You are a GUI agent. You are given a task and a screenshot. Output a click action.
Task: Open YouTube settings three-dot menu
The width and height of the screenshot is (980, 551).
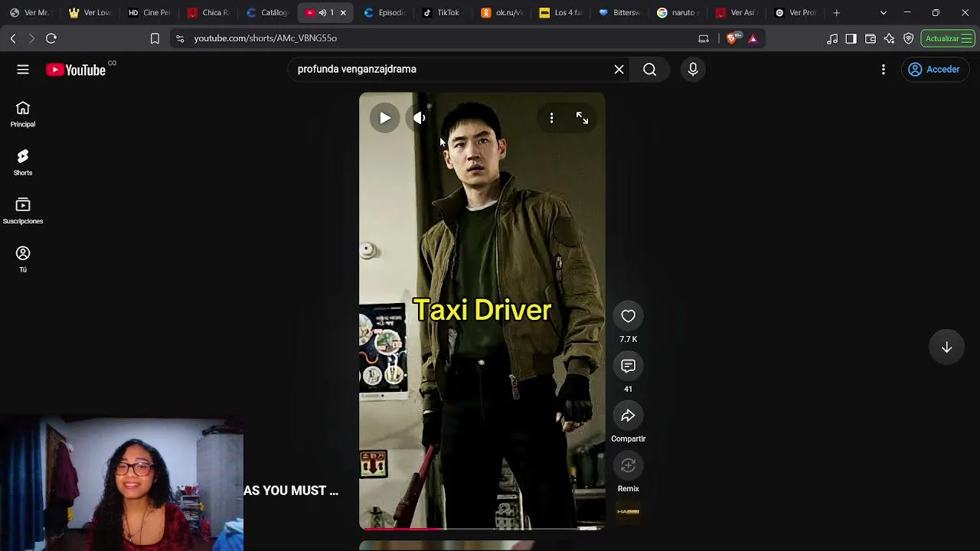(x=884, y=70)
